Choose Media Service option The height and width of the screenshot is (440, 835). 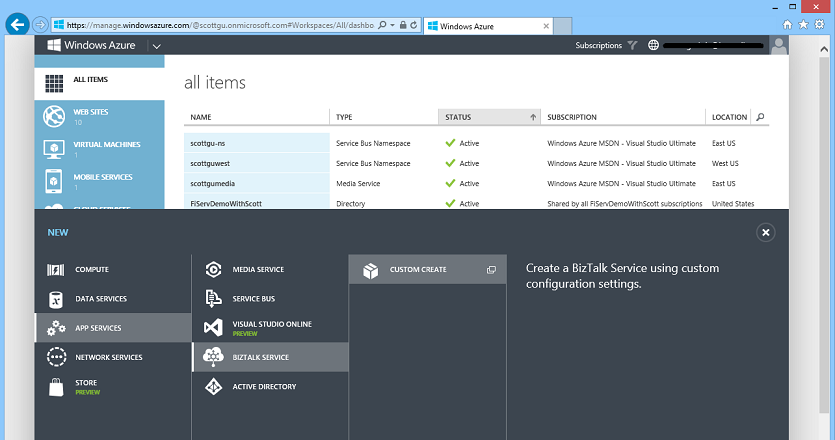coord(270,270)
